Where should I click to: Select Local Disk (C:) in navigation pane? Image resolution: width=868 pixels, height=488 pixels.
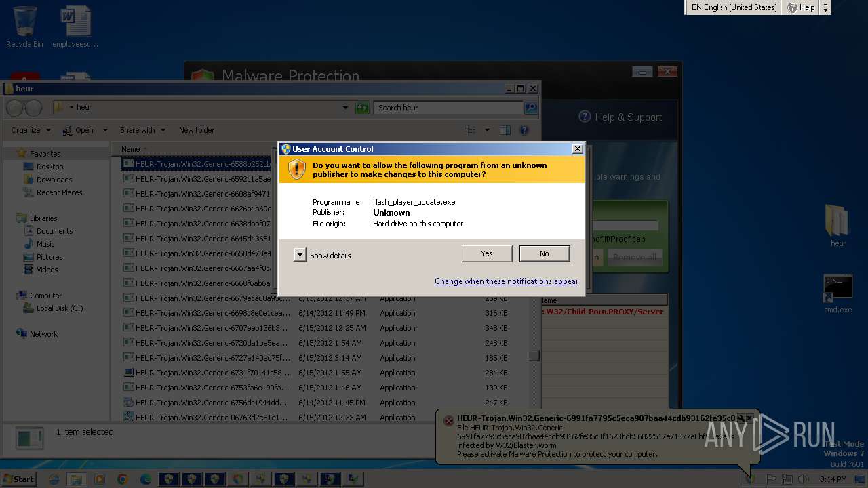[x=60, y=308]
